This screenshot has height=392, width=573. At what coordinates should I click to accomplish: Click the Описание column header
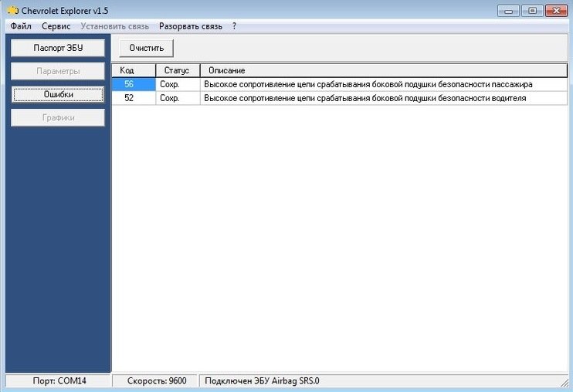(x=384, y=70)
